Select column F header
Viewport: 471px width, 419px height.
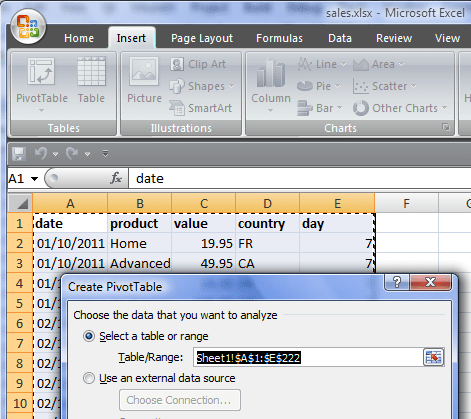tap(406, 203)
